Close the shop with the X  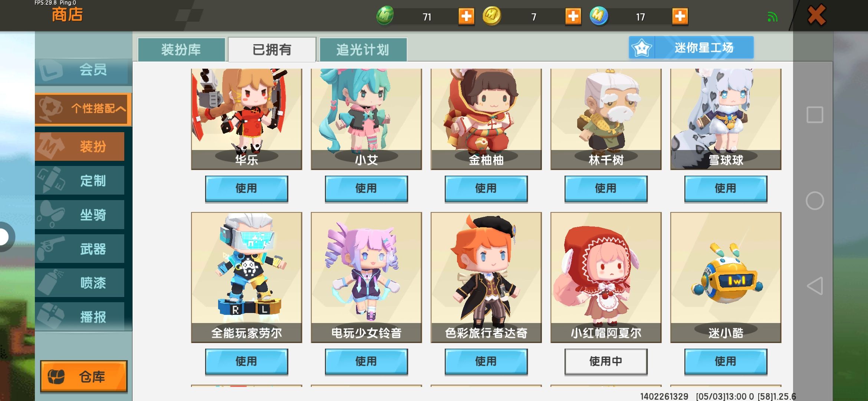816,15
